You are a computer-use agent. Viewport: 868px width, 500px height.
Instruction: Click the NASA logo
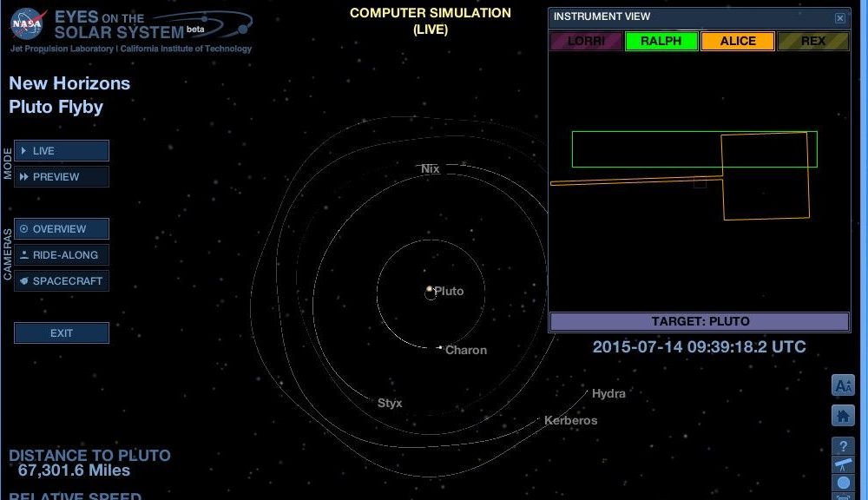pyautogui.click(x=27, y=23)
